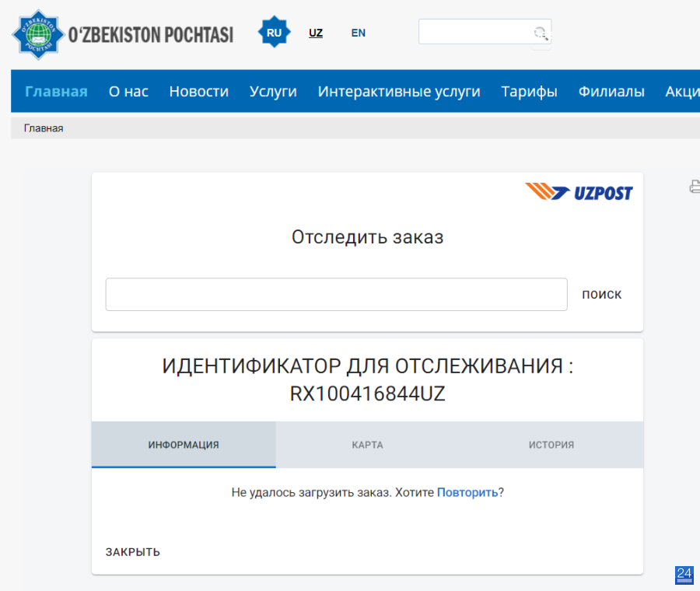Open the Филиалы menu item
The image size is (700, 591).
click(611, 91)
